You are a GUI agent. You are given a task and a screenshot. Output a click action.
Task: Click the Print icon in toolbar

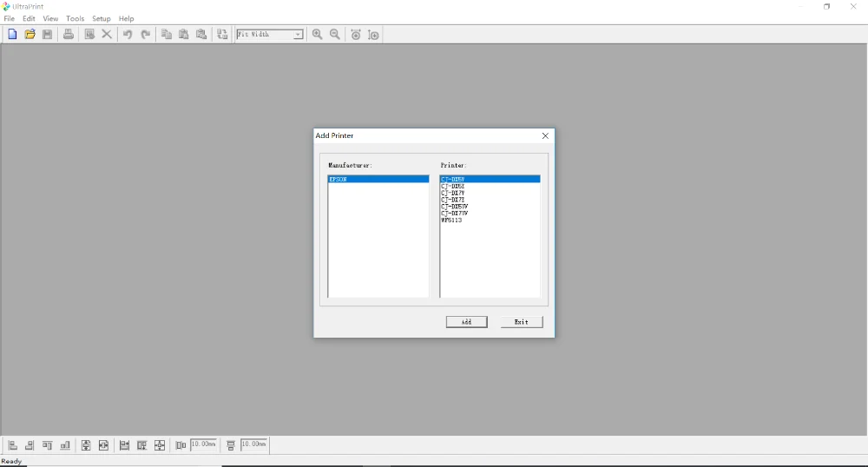click(68, 35)
